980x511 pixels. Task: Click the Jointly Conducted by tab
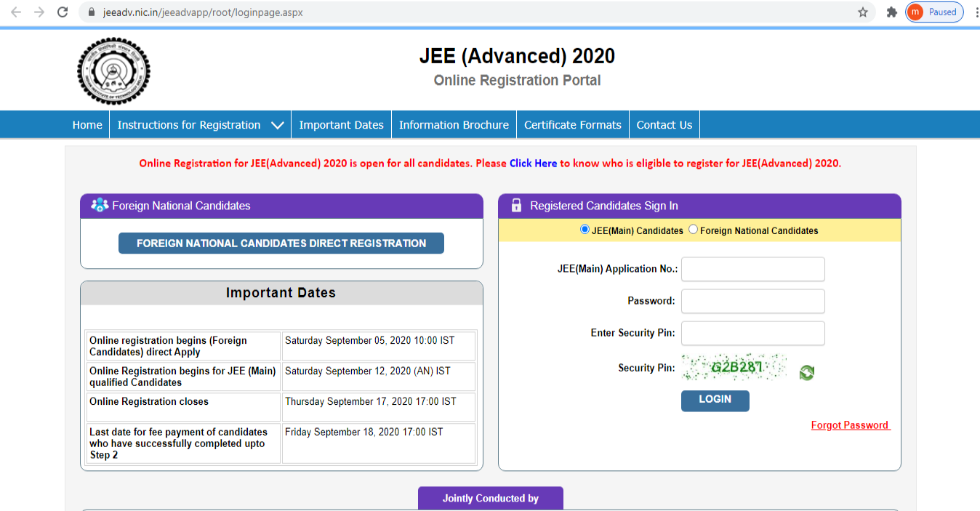click(x=491, y=499)
